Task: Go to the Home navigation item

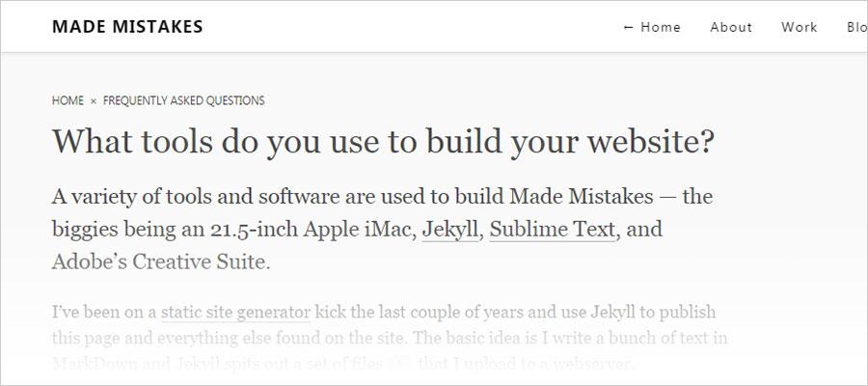Action: [x=661, y=27]
